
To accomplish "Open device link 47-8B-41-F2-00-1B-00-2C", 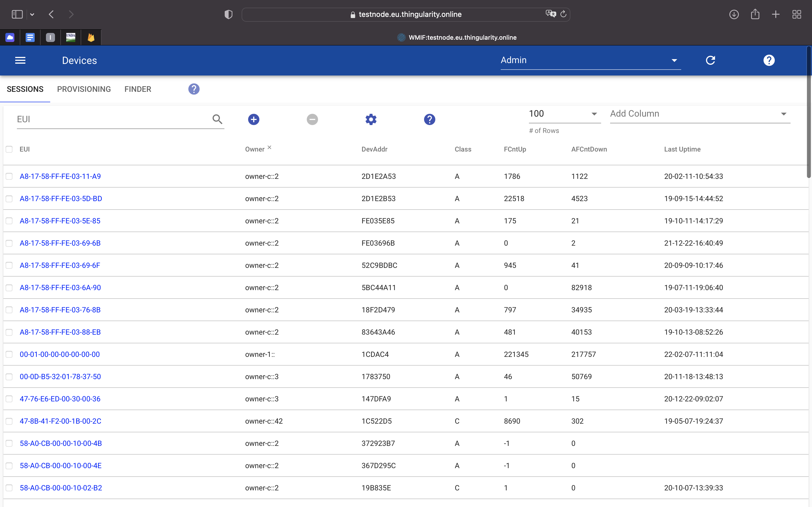I will [60, 421].
